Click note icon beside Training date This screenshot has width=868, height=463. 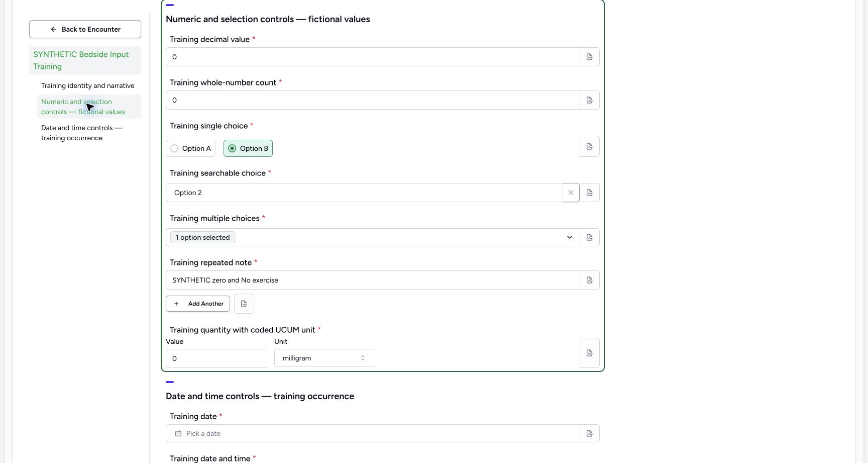(590, 433)
